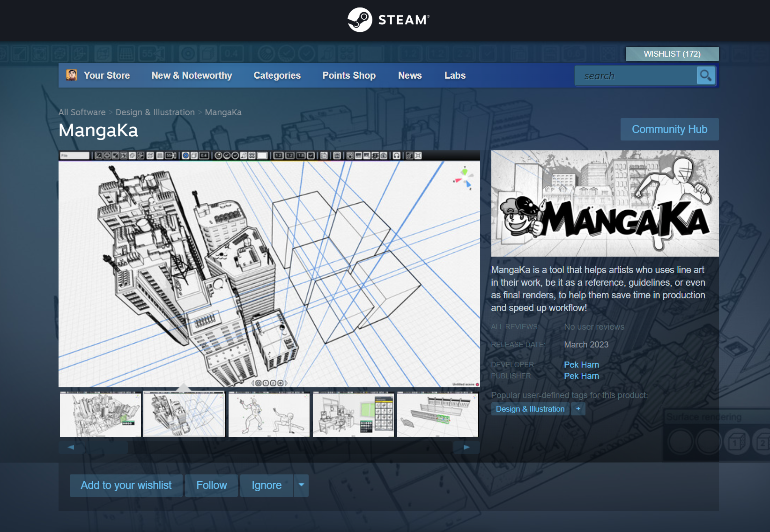Viewport: 770px width, 532px height.
Task: Open developer page for Pek Harn
Action: coord(581,364)
